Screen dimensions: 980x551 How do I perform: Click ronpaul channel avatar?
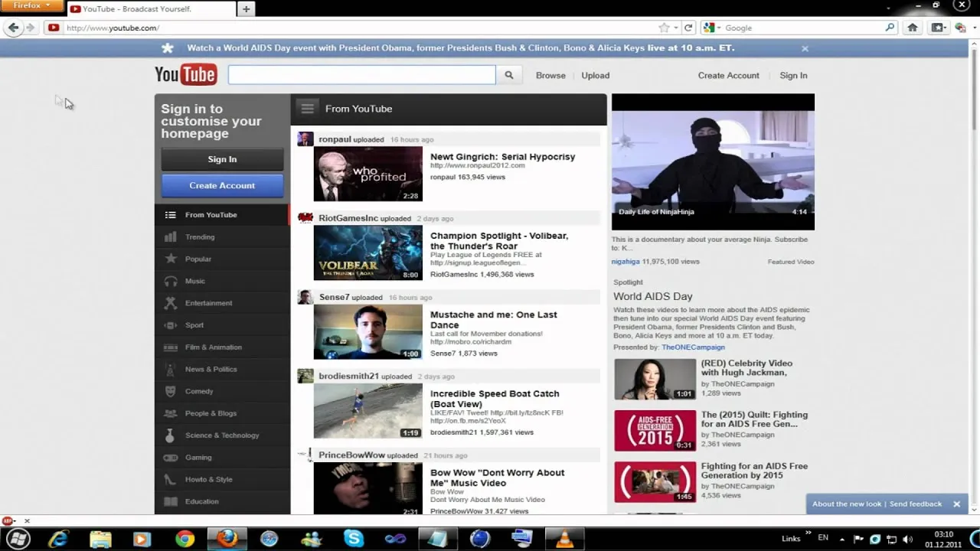point(305,139)
